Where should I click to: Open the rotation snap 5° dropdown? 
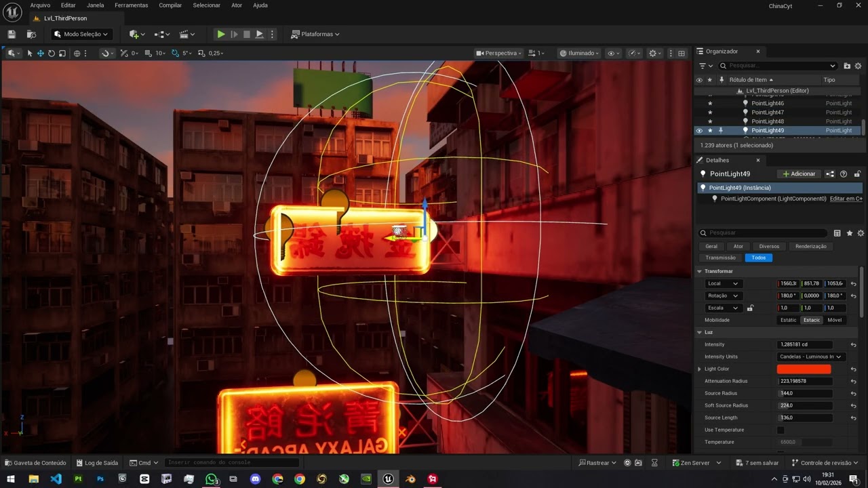click(x=187, y=53)
